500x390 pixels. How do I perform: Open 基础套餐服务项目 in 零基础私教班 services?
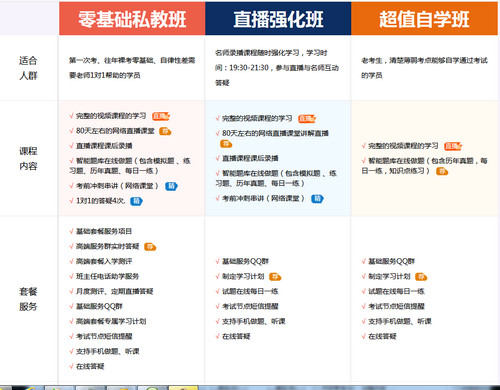(x=104, y=231)
